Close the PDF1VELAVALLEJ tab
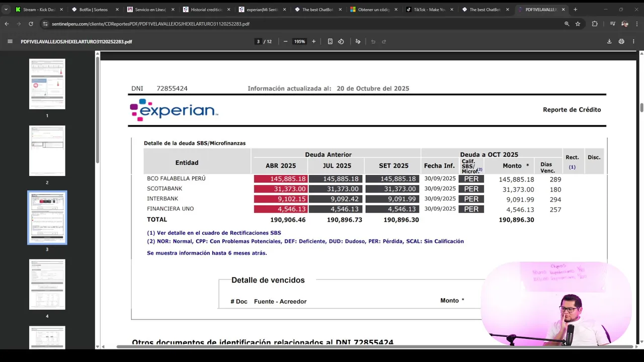The width and height of the screenshot is (644, 362). pyautogui.click(x=563, y=10)
